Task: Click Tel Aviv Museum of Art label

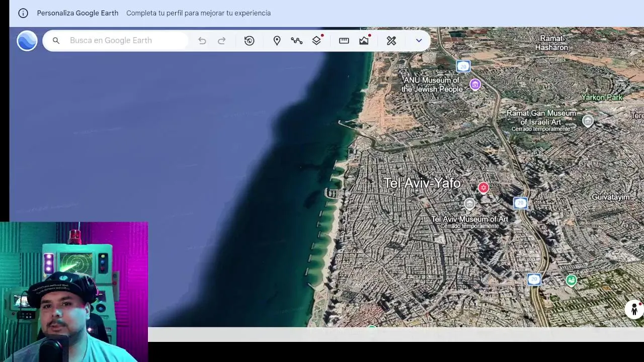Action: click(x=470, y=219)
